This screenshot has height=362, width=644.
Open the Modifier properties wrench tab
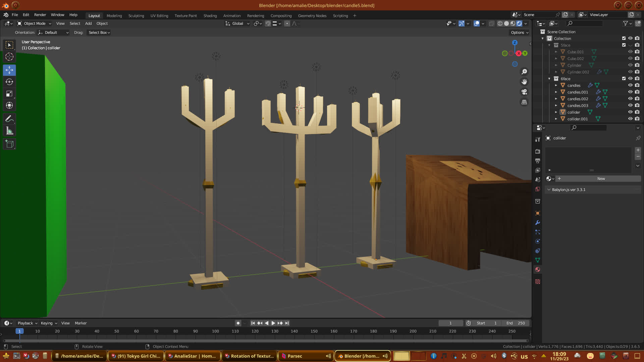pyautogui.click(x=538, y=223)
